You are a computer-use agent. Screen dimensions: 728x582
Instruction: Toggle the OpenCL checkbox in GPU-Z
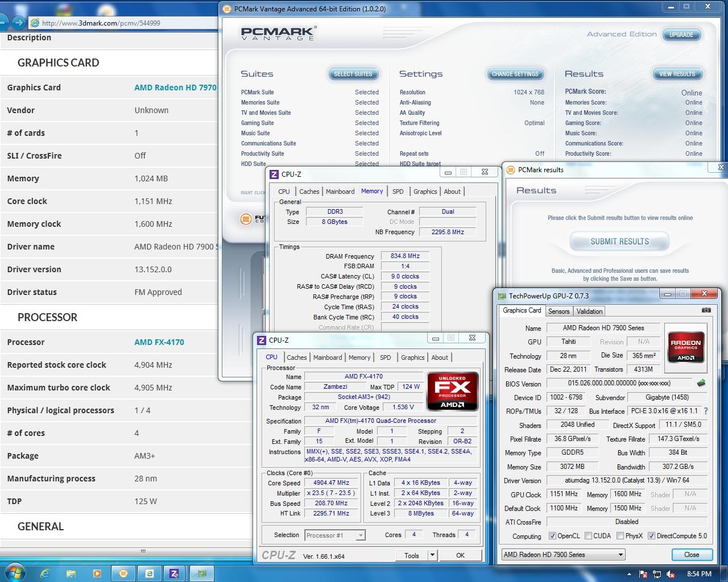(x=552, y=536)
